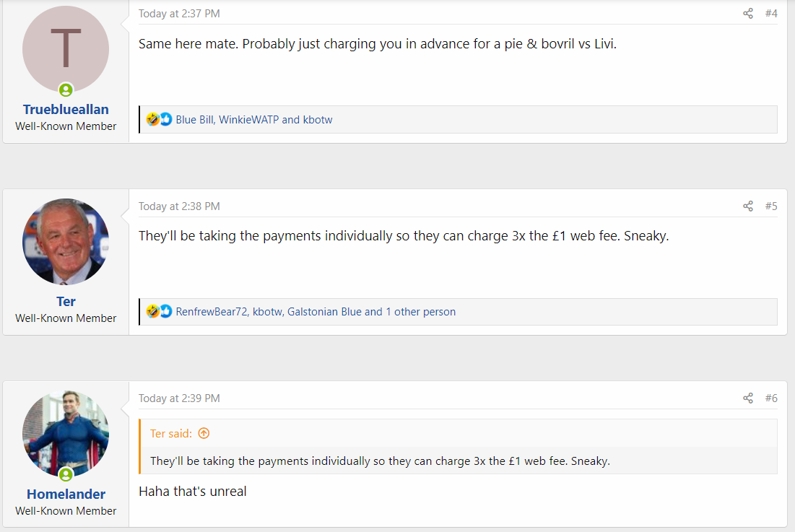
Task: Click the thumbs-up reaction icon on Ter's post
Action: pyautogui.click(x=166, y=312)
